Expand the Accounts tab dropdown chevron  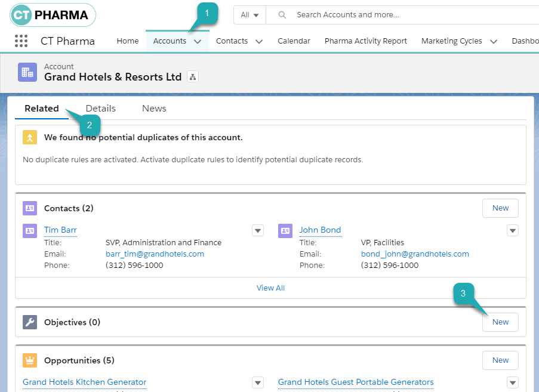coord(198,42)
